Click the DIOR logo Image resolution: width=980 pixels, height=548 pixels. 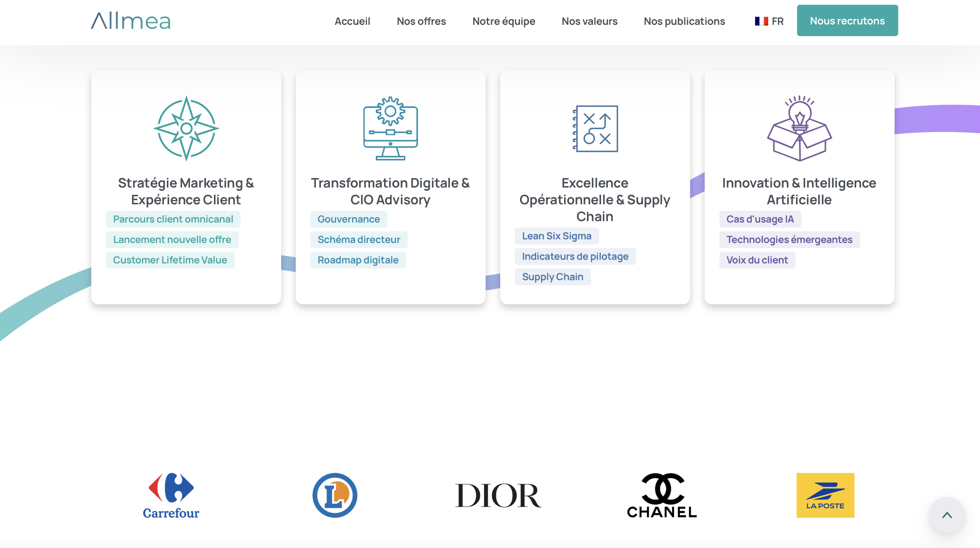[x=498, y=495]
